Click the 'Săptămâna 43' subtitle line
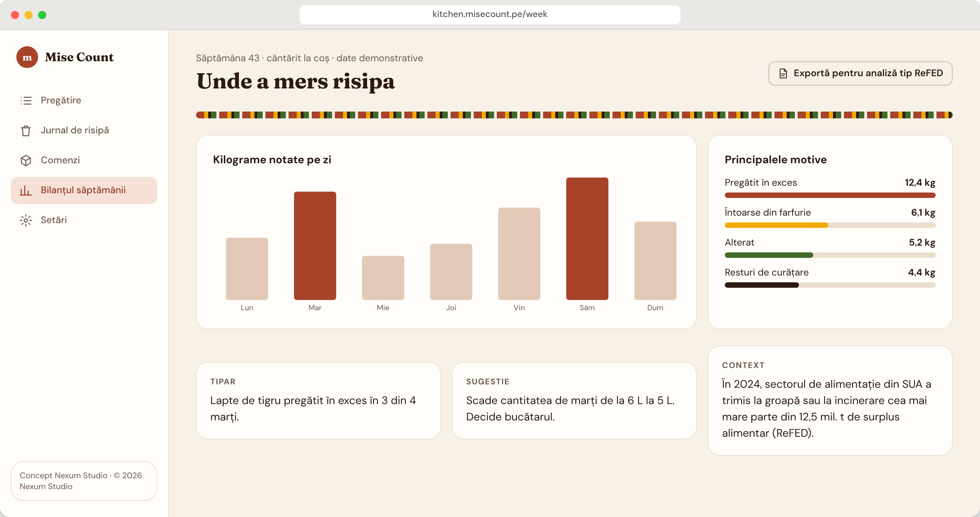The height and width of the screenshot is (517, 980). [x=309, y=58]
